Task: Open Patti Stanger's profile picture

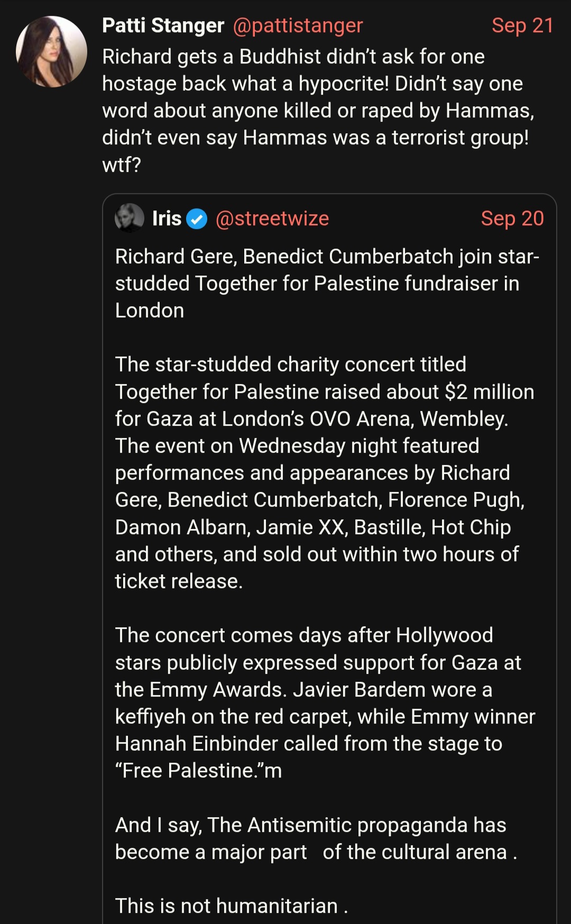Action: [52, 51]
